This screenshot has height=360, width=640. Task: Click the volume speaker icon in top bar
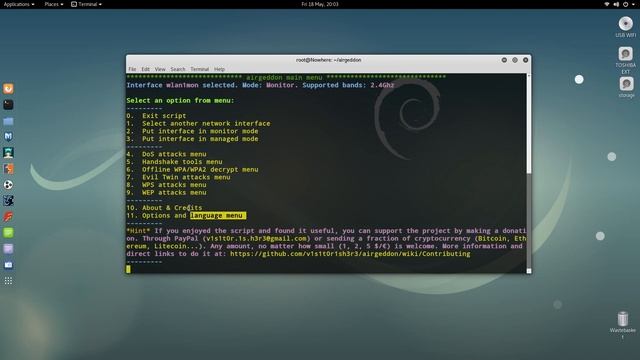tap(616, 4)
